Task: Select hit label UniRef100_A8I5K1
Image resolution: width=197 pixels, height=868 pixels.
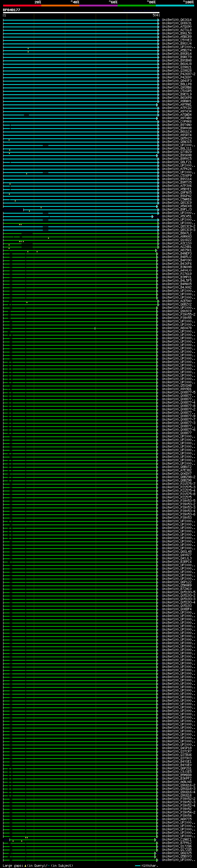Action: tap(177, 250)
